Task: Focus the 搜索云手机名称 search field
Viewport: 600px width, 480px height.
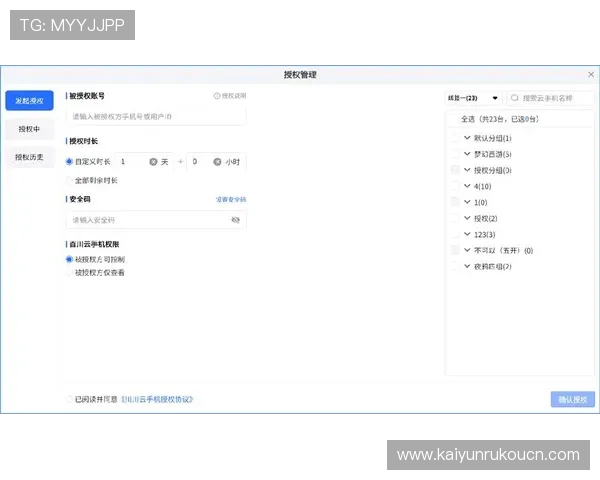Action: coord(550,98)
